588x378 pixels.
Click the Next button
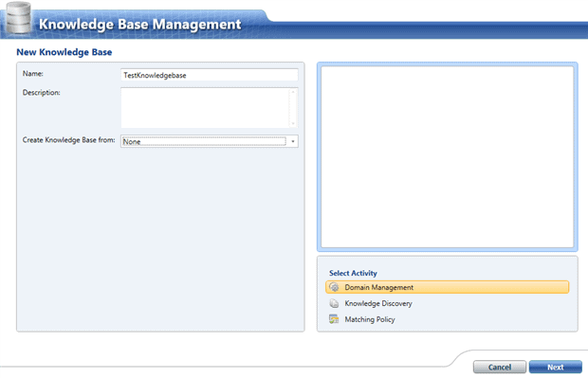pos(556,368)
